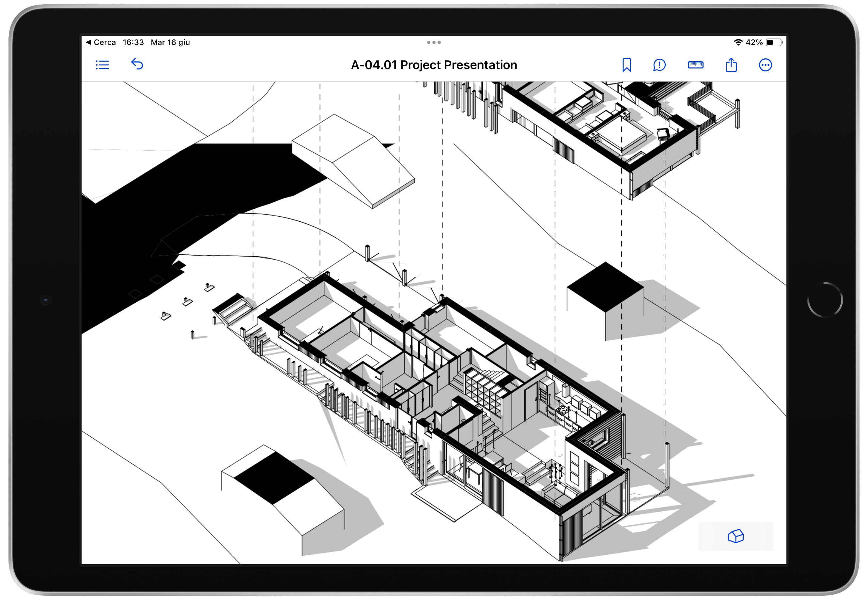Open the issue comment bubble icon
This screenshot has height=600, width=868.
[x=659, y=65]
